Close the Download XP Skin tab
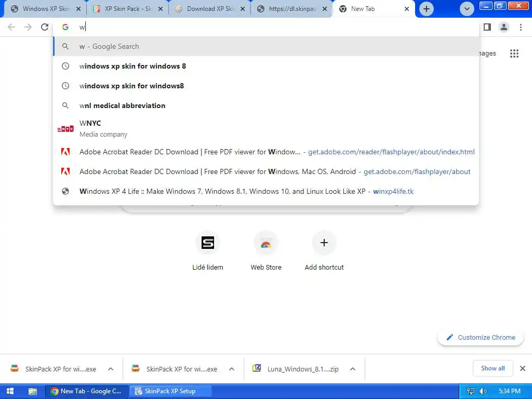 [243, 9]
